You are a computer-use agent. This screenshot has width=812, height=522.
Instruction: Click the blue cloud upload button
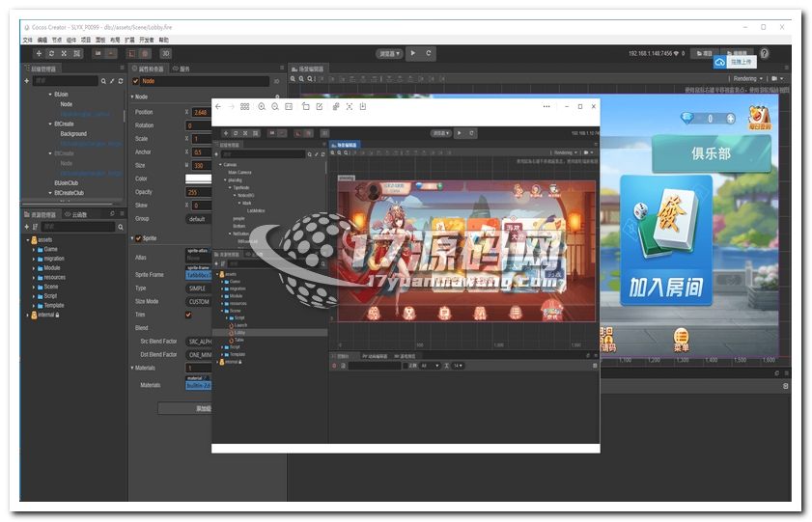(720, 62)
